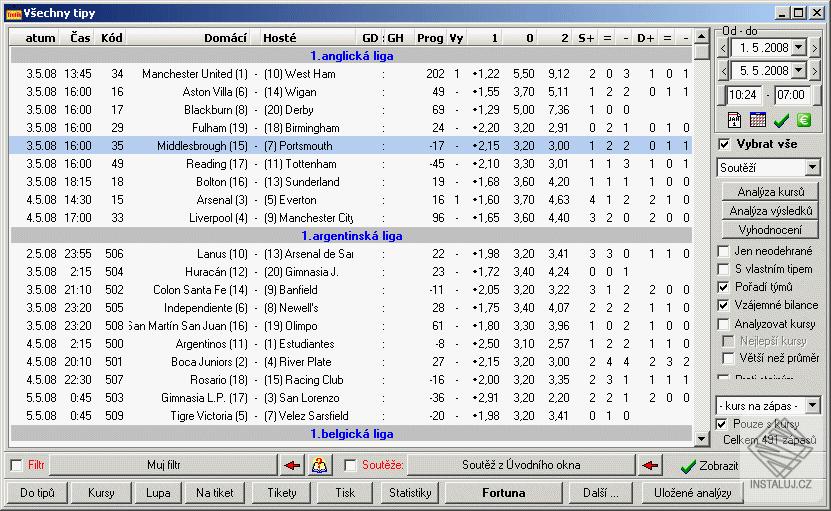Screen dimensions: 831x511
Task: Sort by Hosté column header
Action: (x=308, y=38)
